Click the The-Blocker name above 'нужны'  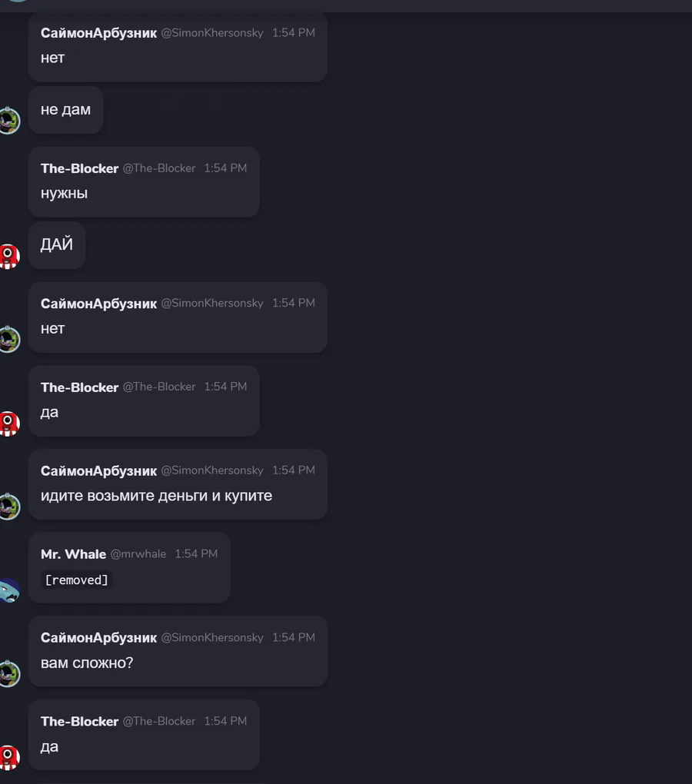pyautogui.click(x=79, y=168)
